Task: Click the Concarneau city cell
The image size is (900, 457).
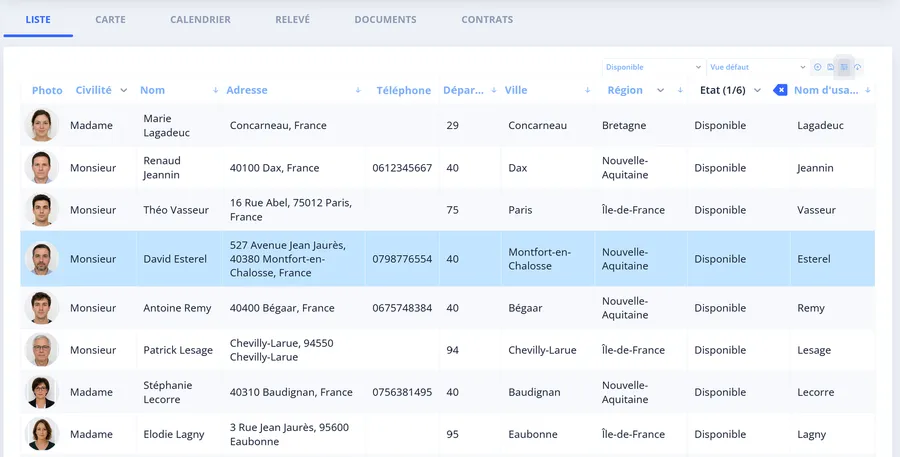Action: click(537, 125)
